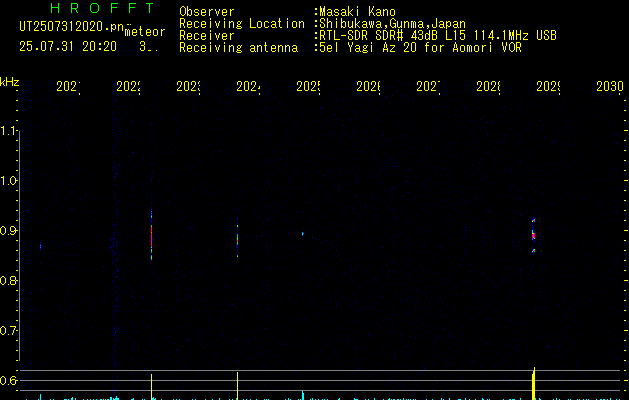Click the location Shibukawa,Gunma,Japan
This screenshot has width=629, height=400.
click(x=392, y=24)
